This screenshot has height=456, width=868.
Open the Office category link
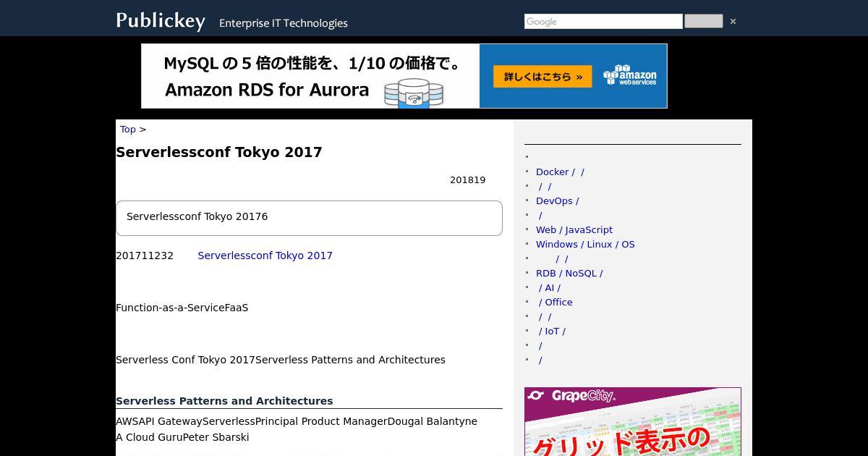point(556,303)
